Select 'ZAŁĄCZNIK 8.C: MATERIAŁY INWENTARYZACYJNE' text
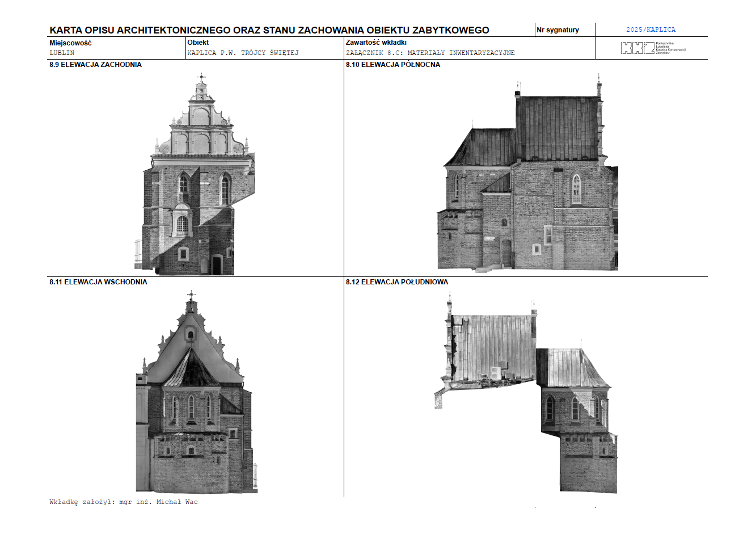 430,53
